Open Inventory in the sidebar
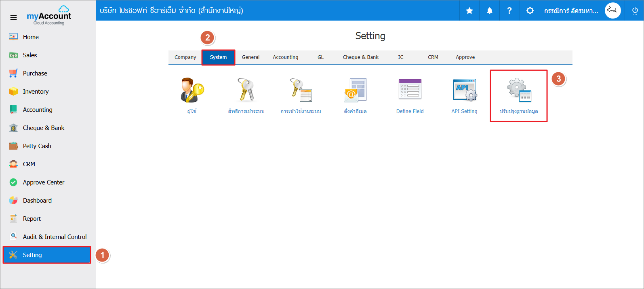Screen dimensions: 644x289 pyautogui.click(x=36, y=92)
